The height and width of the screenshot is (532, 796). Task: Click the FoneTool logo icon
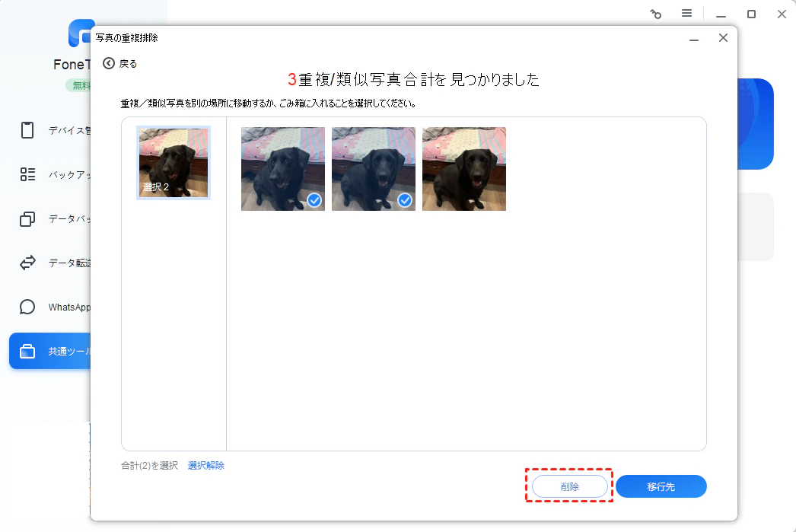point(81,33)
